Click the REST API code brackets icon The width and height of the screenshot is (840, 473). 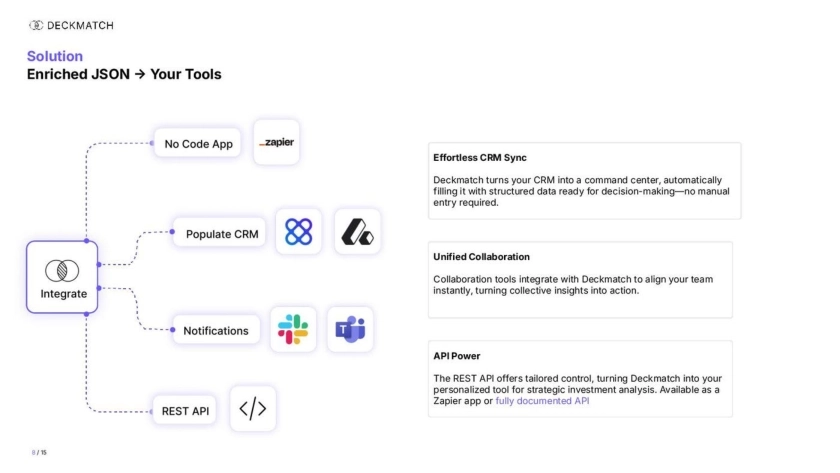click(x=252, y=408)
